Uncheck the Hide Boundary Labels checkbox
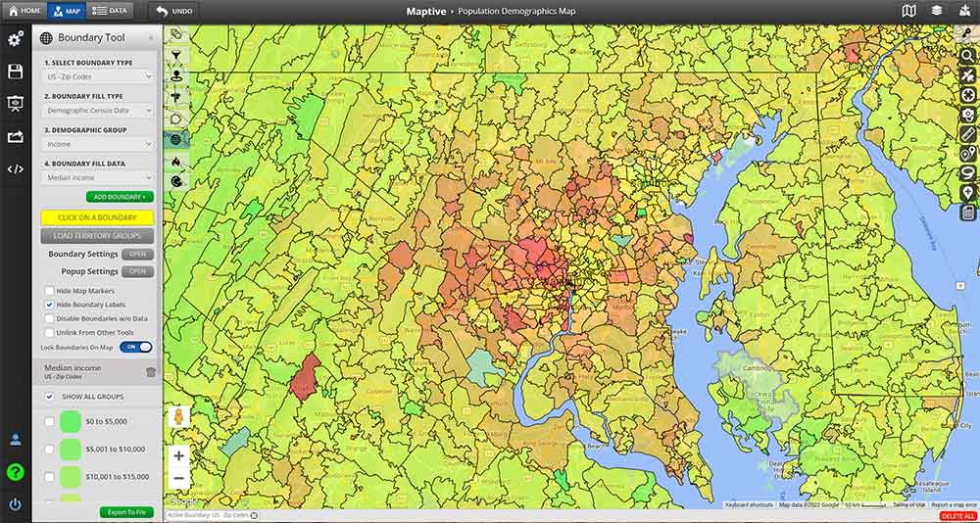This screenshot has width=980, height=523. (49, 305)
